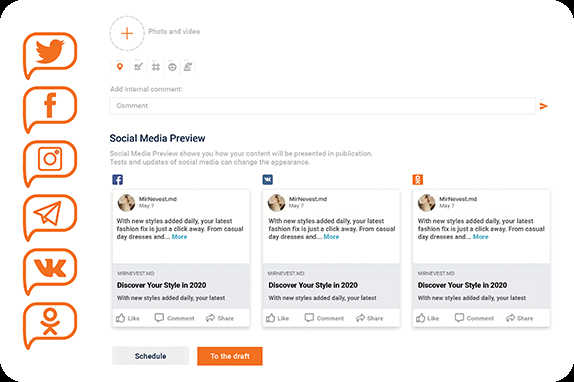Click the circled plus icon in toolbar
This screenshot has width=574, height=382.
(172, 67)
